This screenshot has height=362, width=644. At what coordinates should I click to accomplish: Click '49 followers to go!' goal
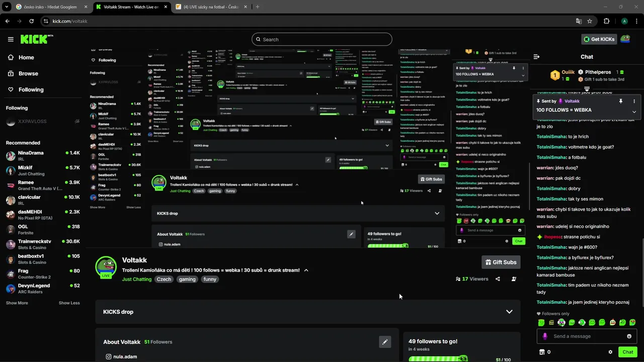click(x=433, y=341)
